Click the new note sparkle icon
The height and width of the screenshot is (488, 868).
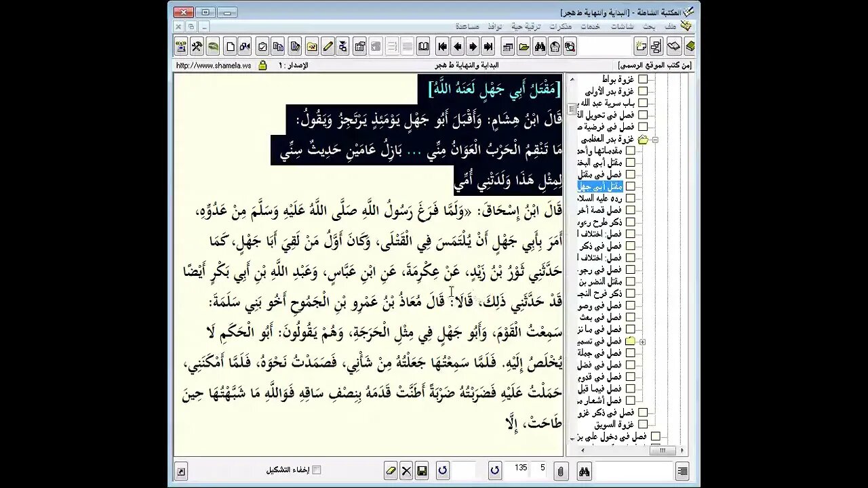tap(641, 47)
